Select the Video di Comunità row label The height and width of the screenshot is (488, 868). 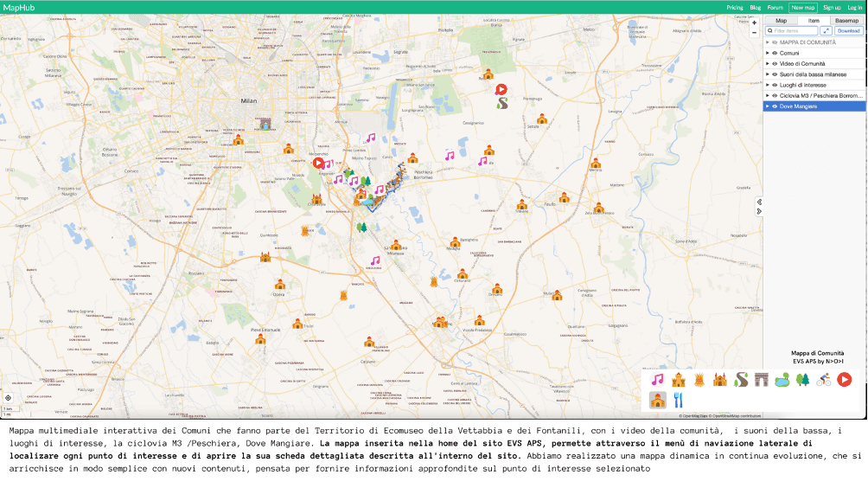click(x=802, y=64)
